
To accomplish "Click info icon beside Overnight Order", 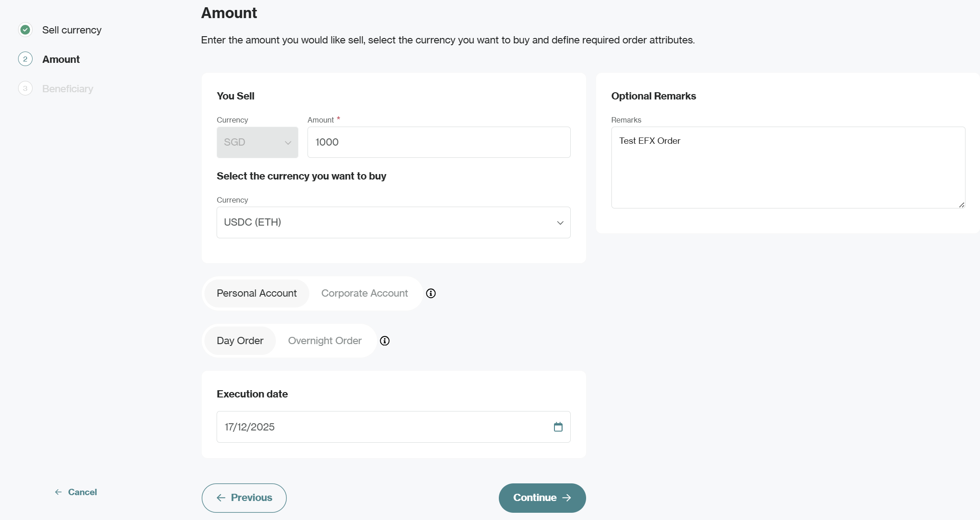I will point(385,341).
